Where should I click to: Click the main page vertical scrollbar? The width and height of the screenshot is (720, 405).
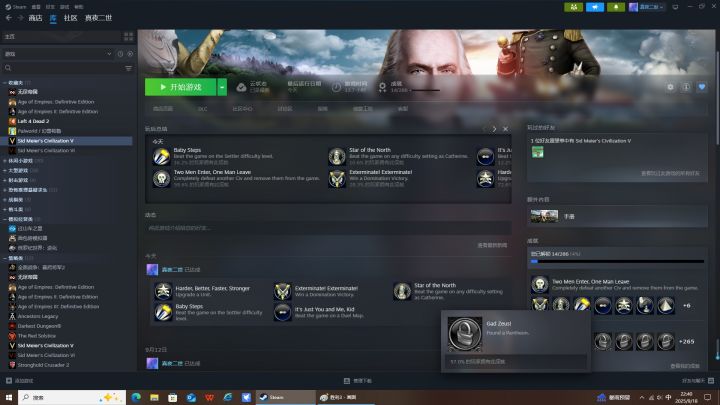[x=717, y=87]
